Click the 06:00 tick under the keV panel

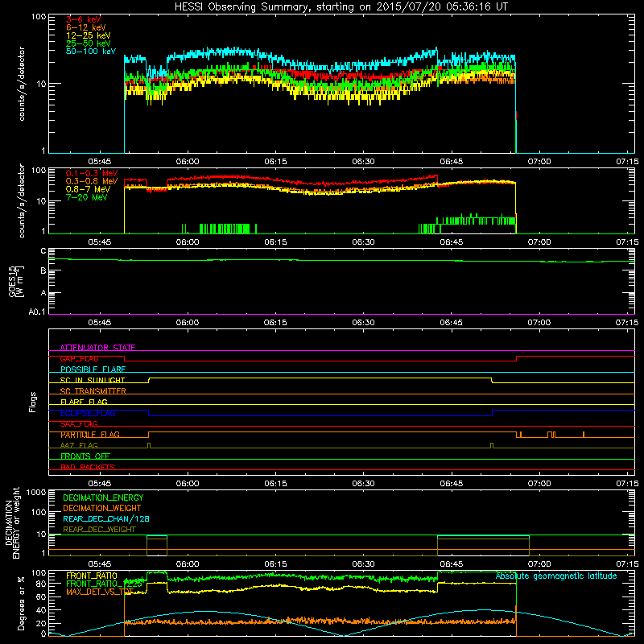pos(188,162)
